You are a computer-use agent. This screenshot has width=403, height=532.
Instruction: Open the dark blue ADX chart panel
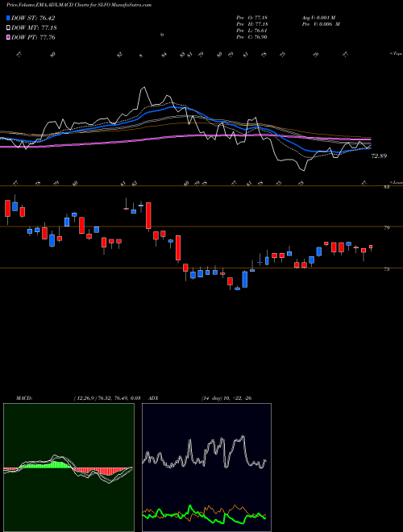tap(206, 468)
